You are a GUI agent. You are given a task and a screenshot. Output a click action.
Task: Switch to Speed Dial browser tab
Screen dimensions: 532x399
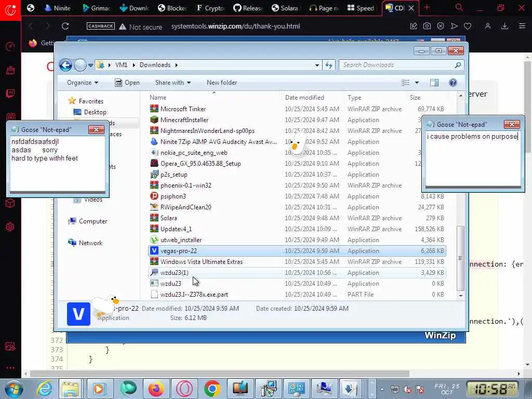tap(361, 8)
